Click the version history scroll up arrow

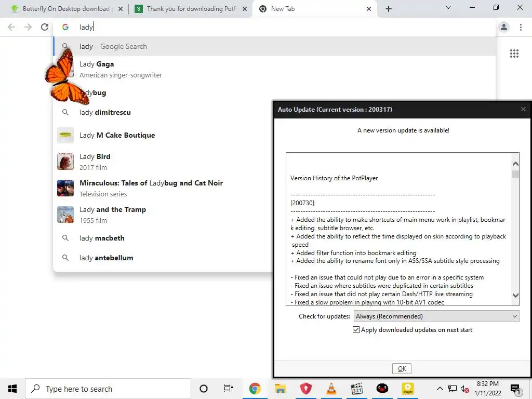[x=515, y=164]
